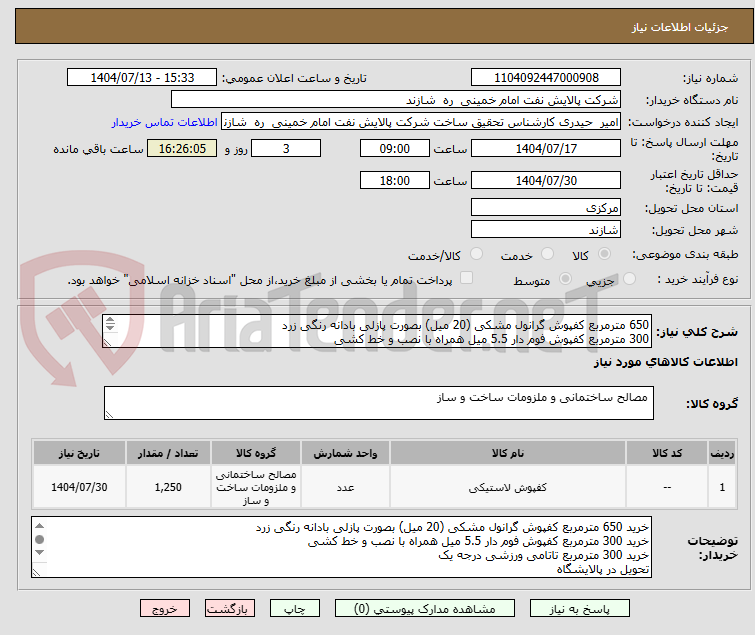Toggle the اسناد خزانه اسلامی payment checkbox

[x=467, y=278]
